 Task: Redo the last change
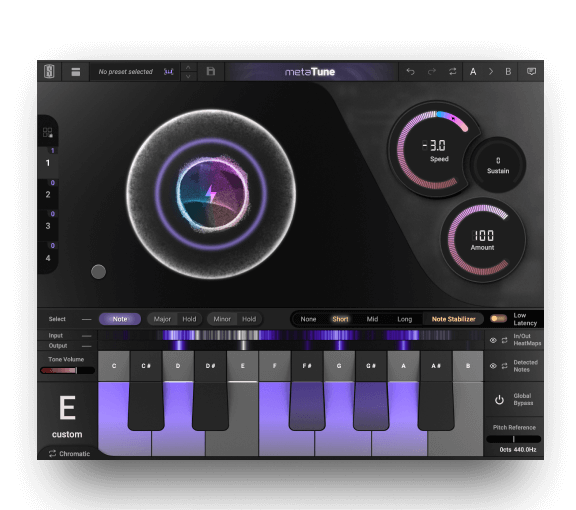432,72
